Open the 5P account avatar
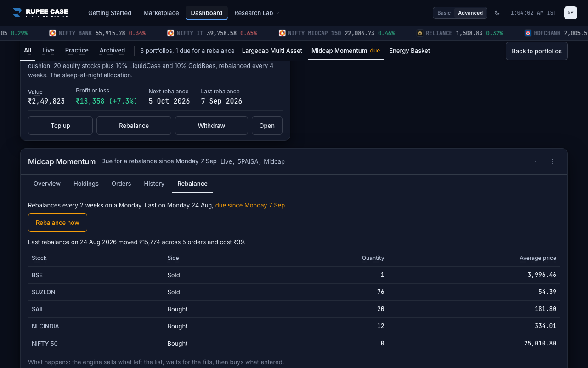The width and height of the screenshot is (588, 368). pos(571,13)
